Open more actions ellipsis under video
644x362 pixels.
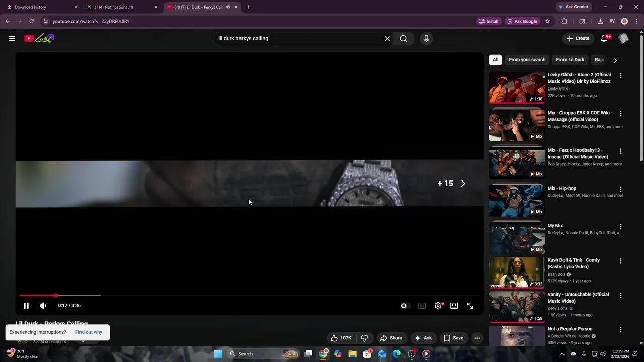click(x=477, y=338)
